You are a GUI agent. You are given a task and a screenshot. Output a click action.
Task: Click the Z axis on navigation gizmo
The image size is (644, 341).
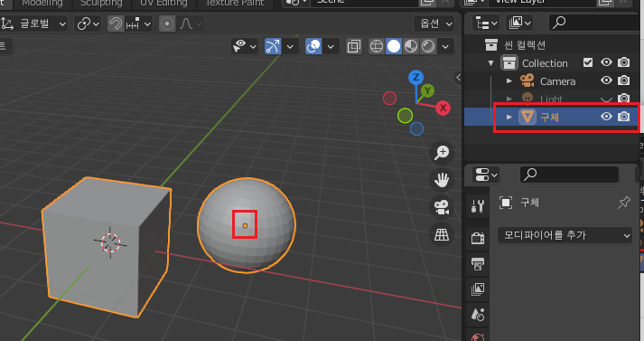tap(416, 77)
